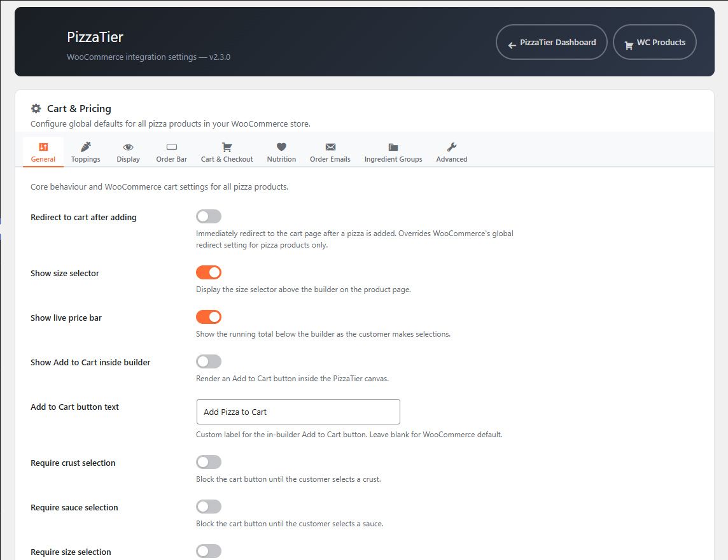This screenshot has height=560, width=728.
Task: Click the gear icon beside Cart & Pricing
Action: point(36,109)
